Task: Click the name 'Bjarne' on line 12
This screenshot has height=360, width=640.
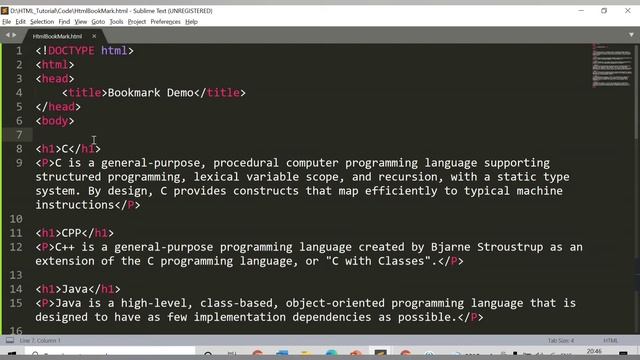Action: [x=451, y=247]
